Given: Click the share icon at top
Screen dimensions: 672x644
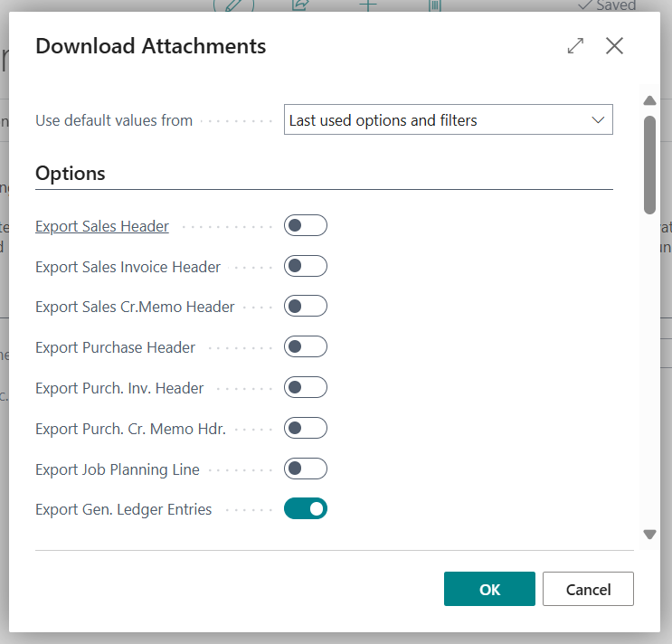Looking at the screenshot, I should (300, 5).
